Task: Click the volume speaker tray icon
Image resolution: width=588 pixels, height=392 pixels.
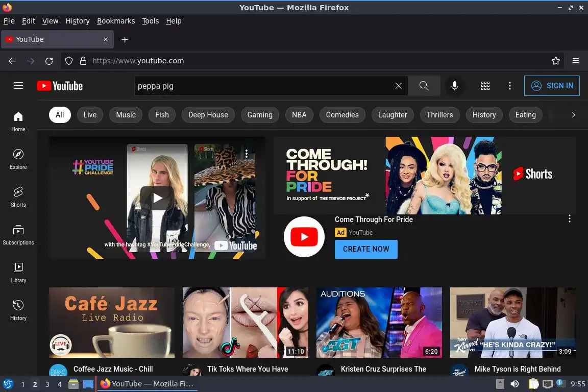Action: 514,384
